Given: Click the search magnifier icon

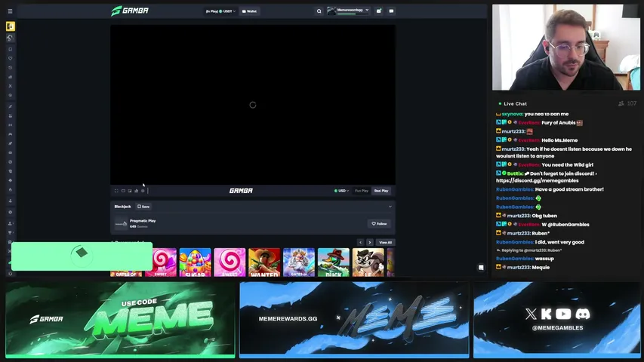Looking at the screenshot, I should 319,11.
